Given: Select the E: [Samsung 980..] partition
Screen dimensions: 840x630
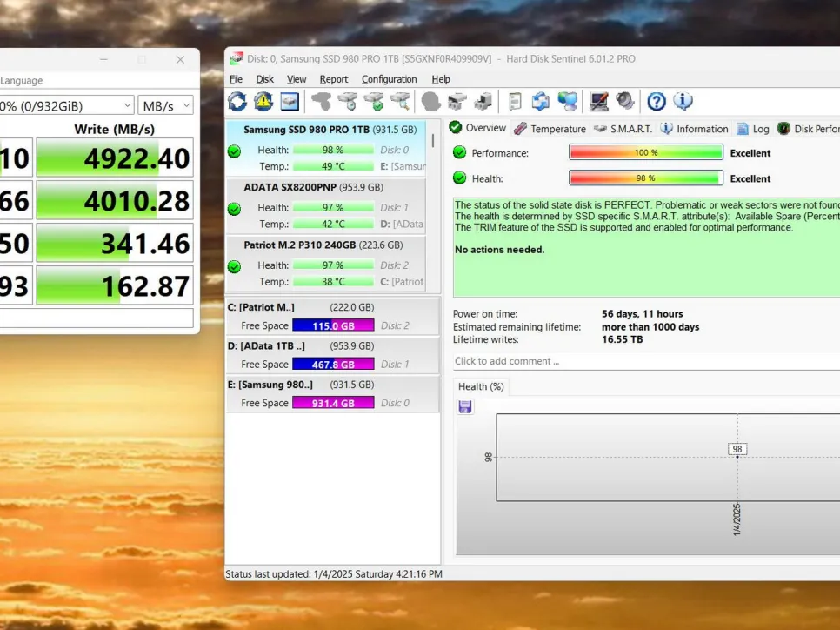Looking at the screenshot, I should 333,393.
